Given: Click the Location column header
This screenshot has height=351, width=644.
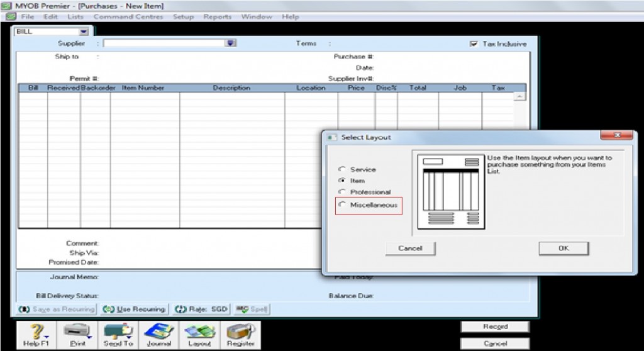Looking at the screenshot, I should point(311,87).
